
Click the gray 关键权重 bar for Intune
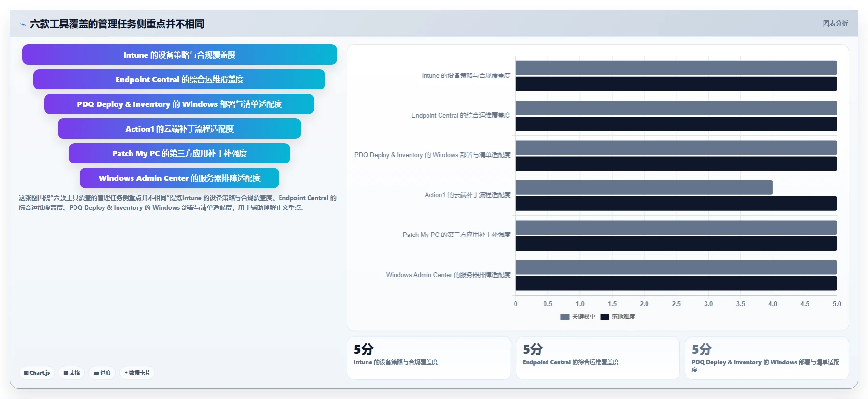(x=676, y=68)
